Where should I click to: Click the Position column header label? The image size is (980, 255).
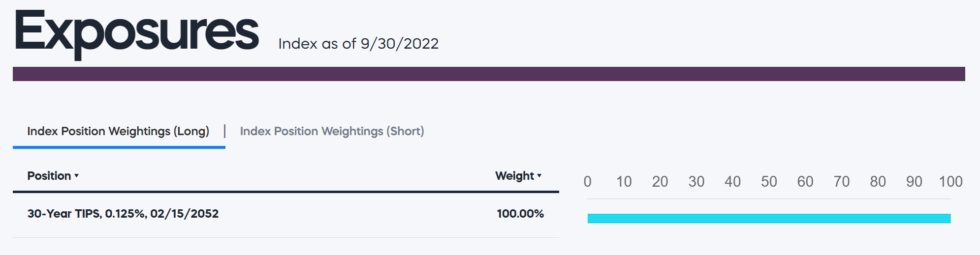coord(49,176)
